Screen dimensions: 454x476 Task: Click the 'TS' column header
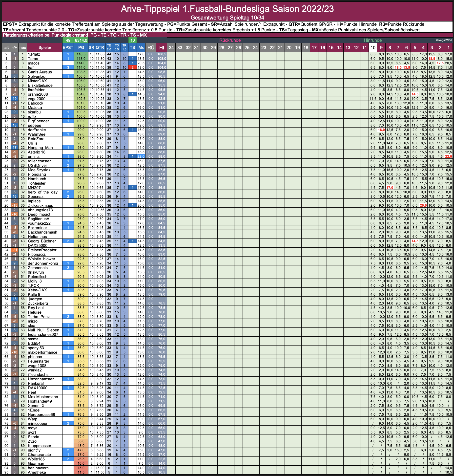[x=133, y=47]
